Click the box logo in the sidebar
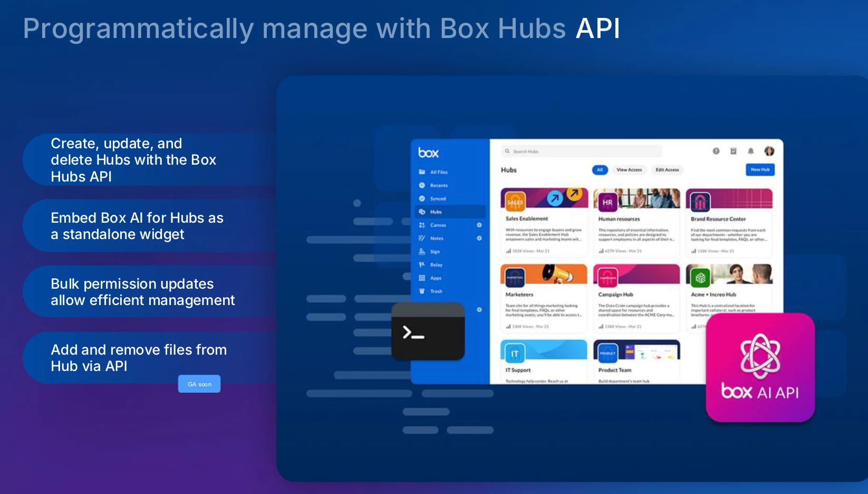Screen dimensions: 868x494 pyautogui.click(x=428, y=153)
